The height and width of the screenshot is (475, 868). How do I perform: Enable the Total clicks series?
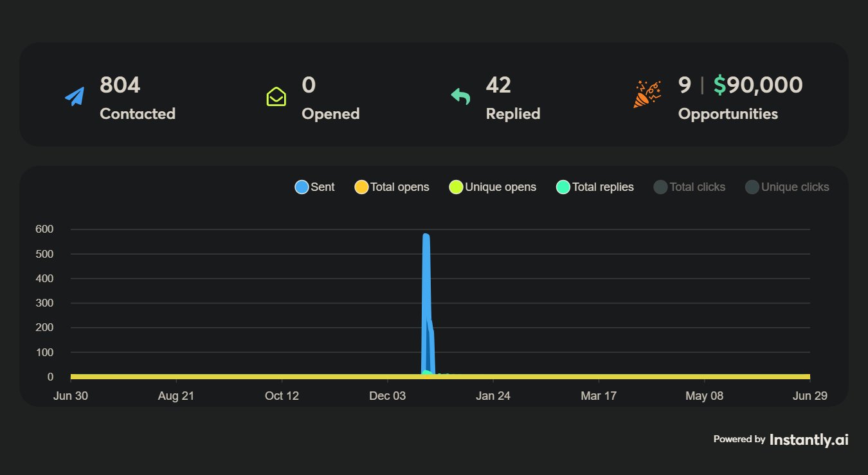(x=689, y=187)
